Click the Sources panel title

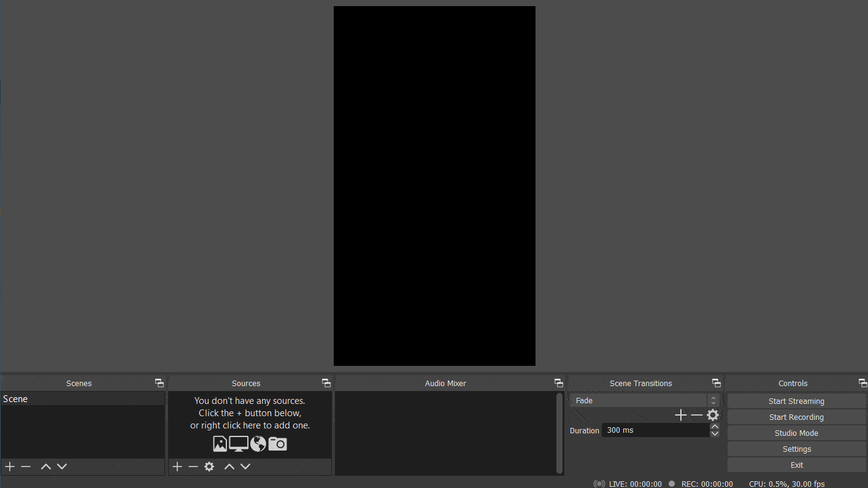[246, 383]
